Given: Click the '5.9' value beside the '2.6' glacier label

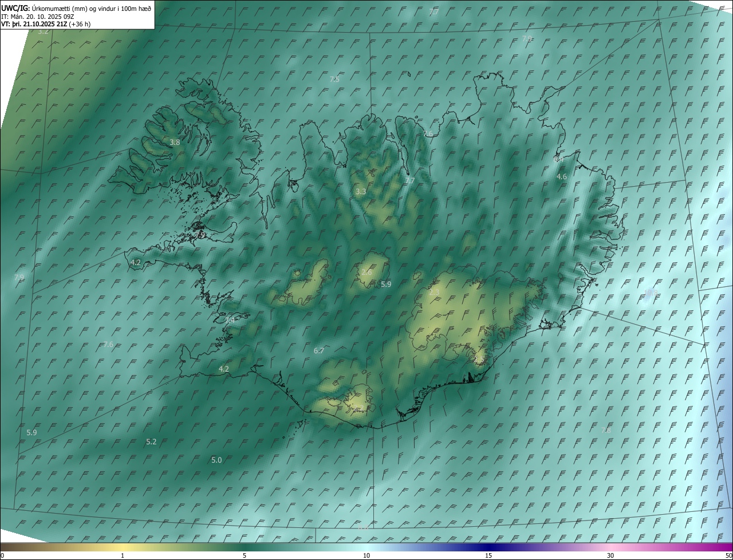Looking at the screenshot, I should (386, 284).
